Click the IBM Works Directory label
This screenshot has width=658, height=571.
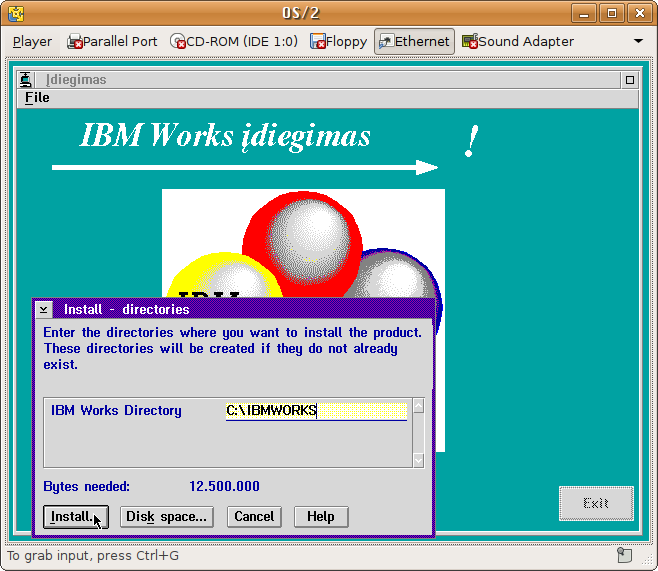tap(116, 410)
